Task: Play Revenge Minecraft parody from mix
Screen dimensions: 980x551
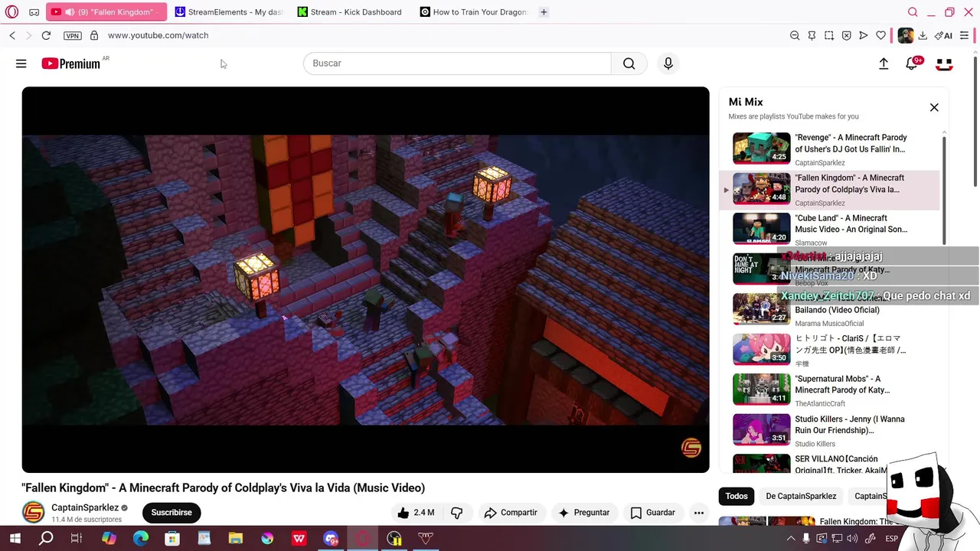Action: [x=830, y=149]
